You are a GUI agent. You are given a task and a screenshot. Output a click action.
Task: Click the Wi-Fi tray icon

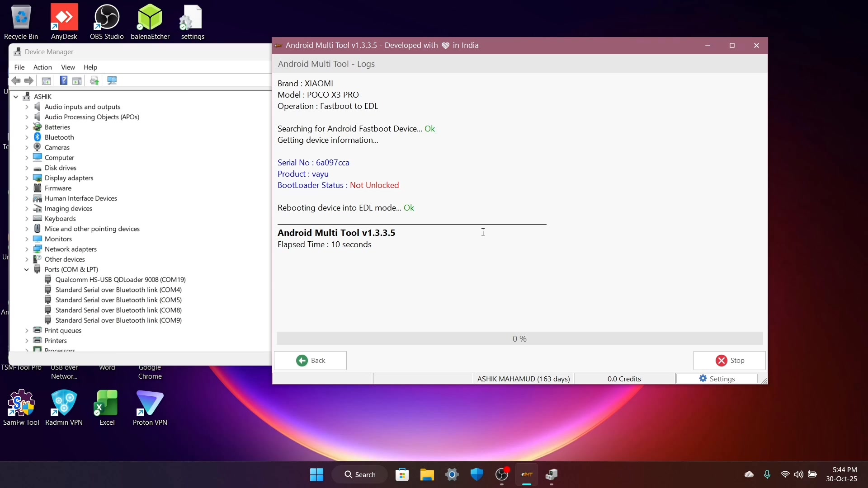click(785, 474)
